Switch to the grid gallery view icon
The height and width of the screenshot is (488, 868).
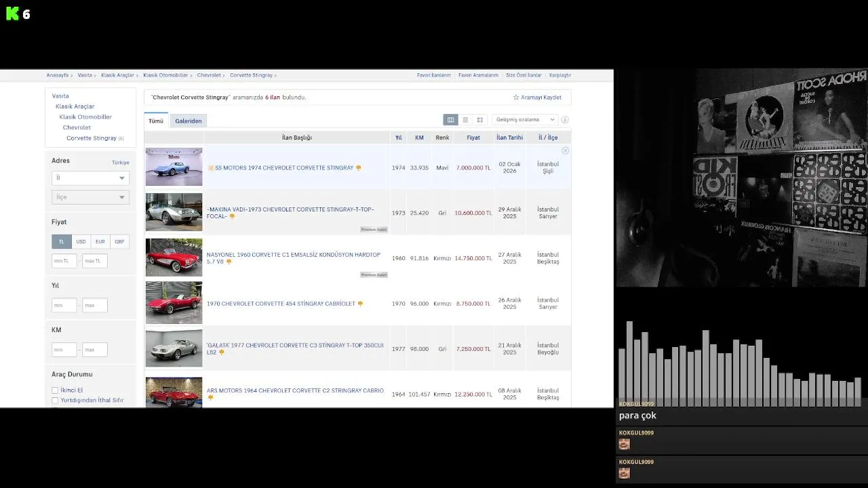480,120
